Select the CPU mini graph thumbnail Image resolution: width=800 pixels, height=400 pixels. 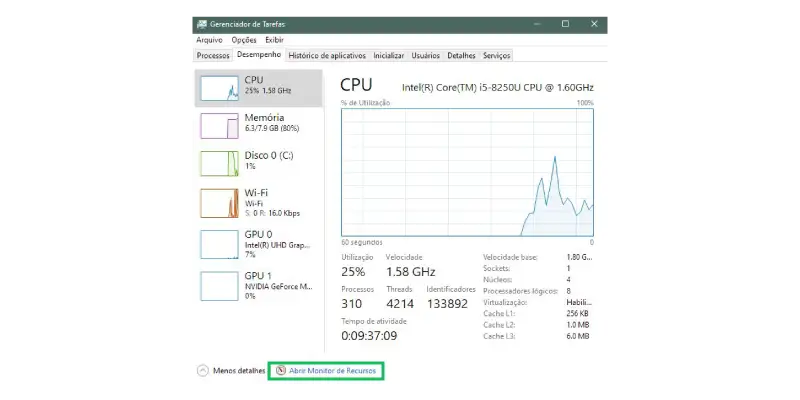(x=219, y=88)
